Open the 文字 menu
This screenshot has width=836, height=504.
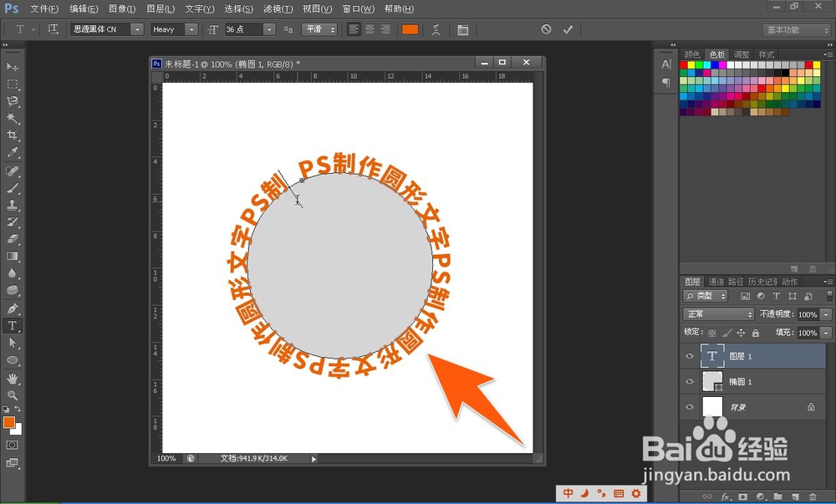(200, 8)
